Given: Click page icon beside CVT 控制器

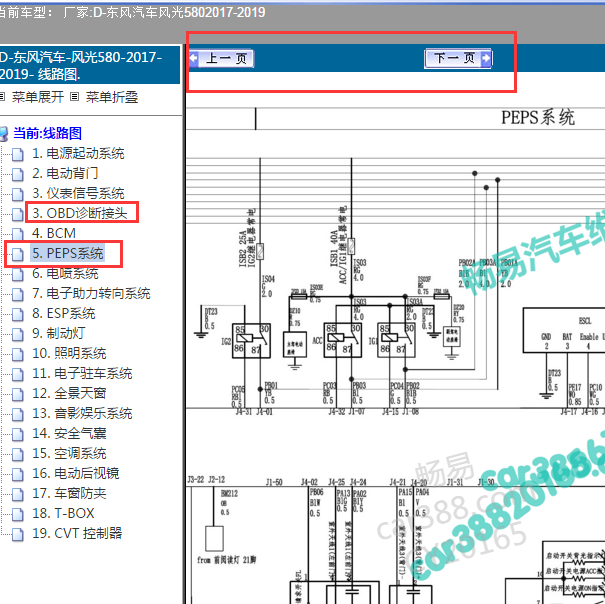Looking at the screenshot, I should [x=17, y=535].
